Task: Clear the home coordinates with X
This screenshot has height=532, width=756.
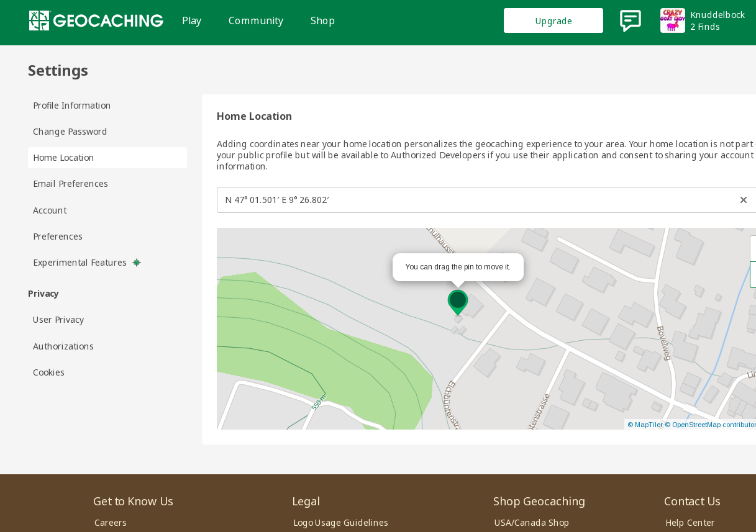Action: pos(743,200)
